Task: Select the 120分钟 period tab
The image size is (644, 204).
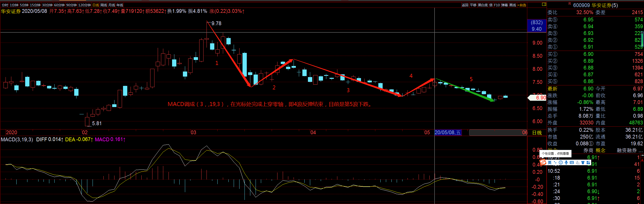Action: pos(85,5)
